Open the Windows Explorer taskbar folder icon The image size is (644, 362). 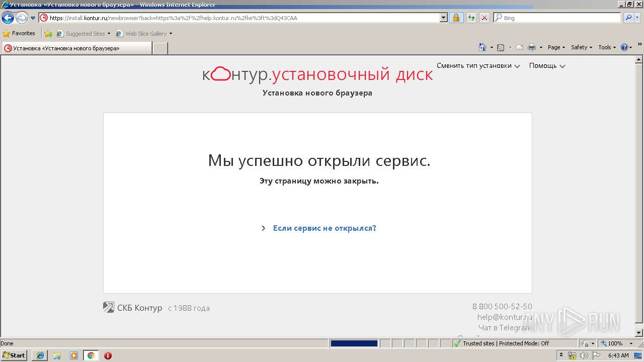pyautogui.click(x=57, y=355)
